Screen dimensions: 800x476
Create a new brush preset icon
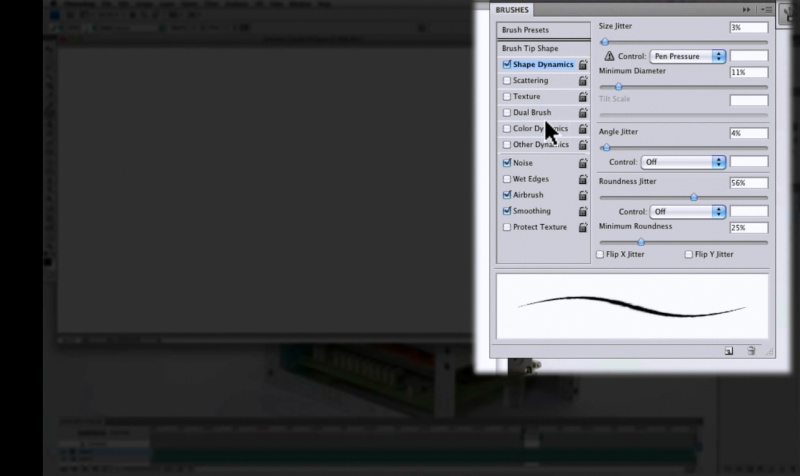(x=729, y=350)
